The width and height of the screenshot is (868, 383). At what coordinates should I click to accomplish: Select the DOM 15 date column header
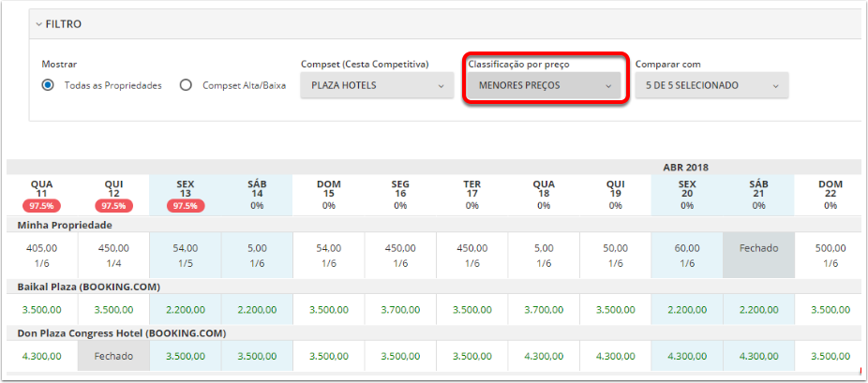coord(329,195)
